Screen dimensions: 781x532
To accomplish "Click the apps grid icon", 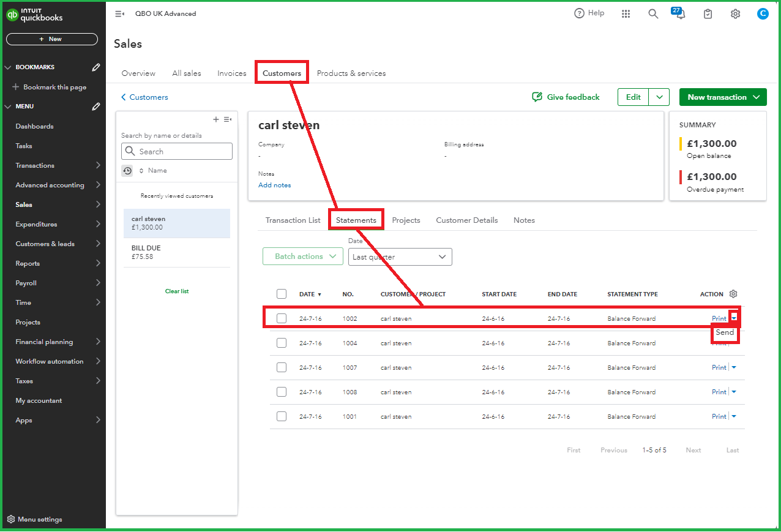I will click(x=626, y=13).
